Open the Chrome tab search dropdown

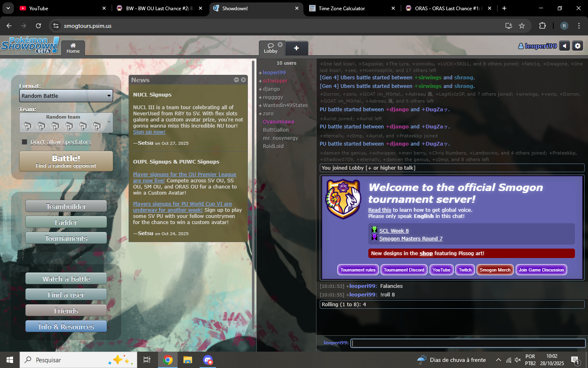pyautogui.click(x=8, y=8)
